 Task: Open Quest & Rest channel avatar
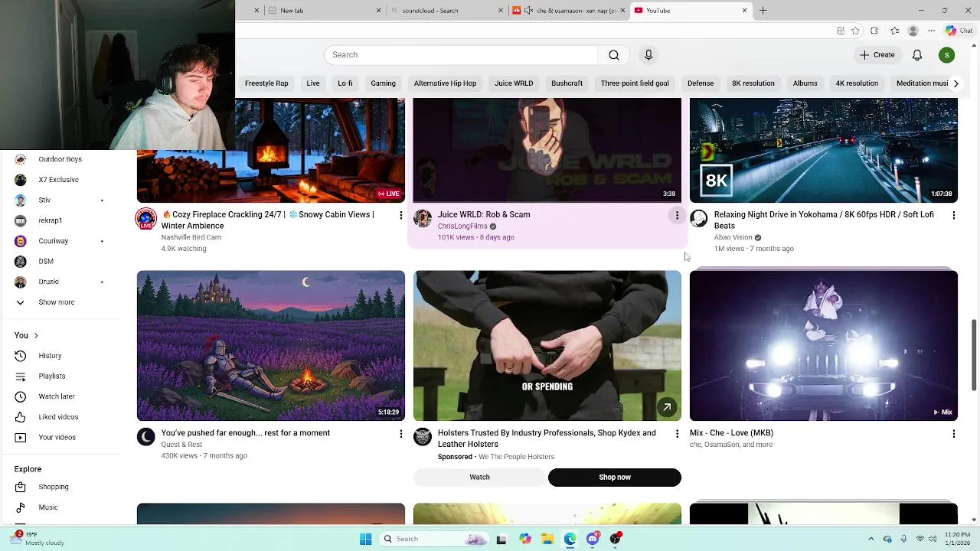pyautogui.click(x=146, y=437)
